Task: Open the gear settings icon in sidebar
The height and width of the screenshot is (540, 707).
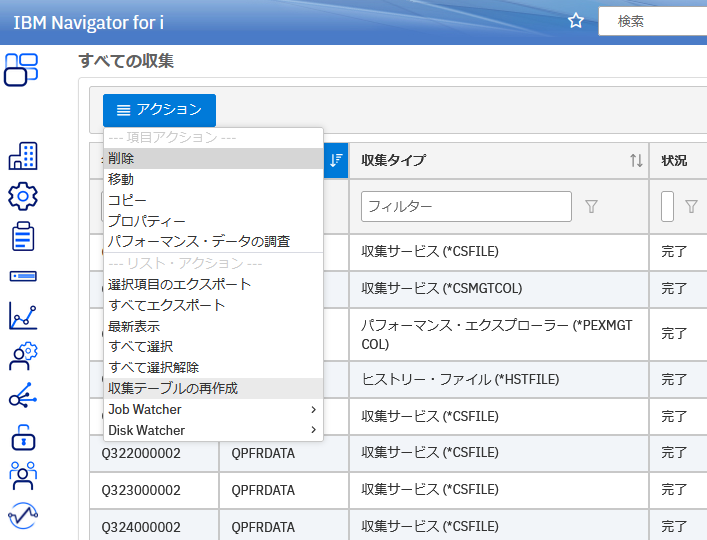Action: coord(23,196)
